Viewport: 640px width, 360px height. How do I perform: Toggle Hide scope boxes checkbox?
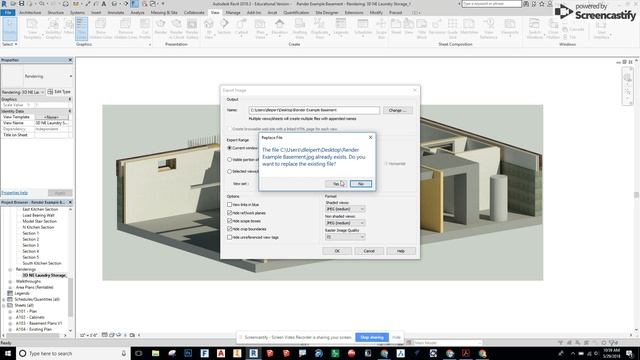[229, 221]
